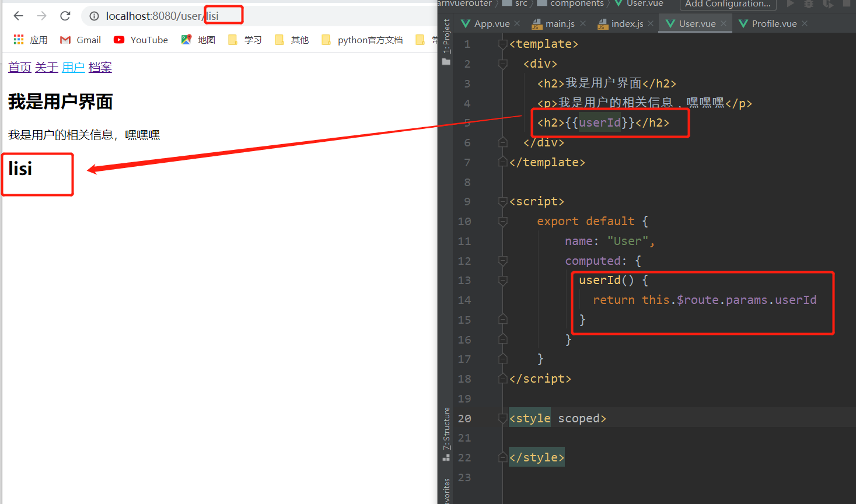Open the 1: Project tool window
The width and height of the screenshot is (856, 504).
(x=446, y=42)
